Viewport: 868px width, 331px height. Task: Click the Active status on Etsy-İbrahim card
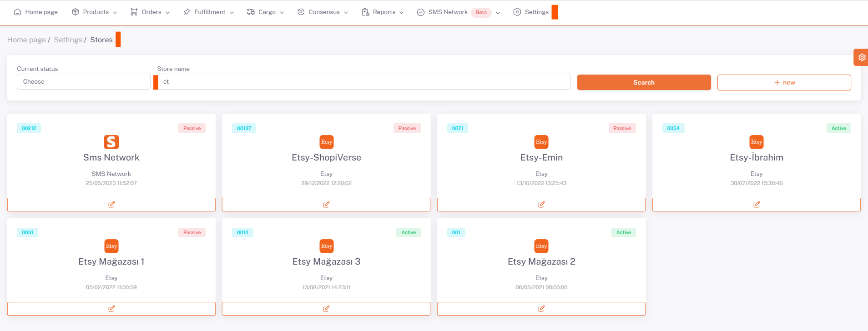point(839,128)
